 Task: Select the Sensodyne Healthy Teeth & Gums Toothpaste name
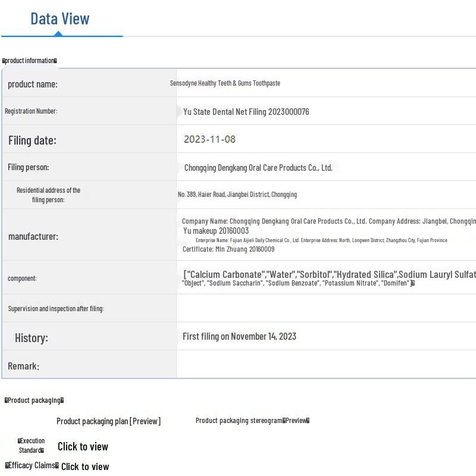225,83
